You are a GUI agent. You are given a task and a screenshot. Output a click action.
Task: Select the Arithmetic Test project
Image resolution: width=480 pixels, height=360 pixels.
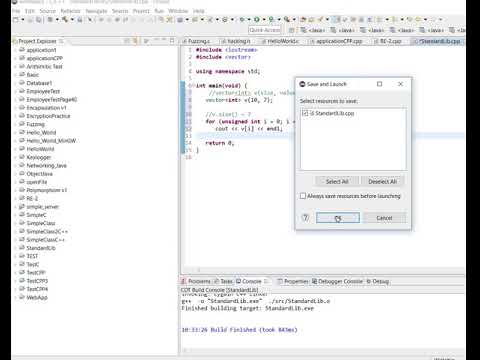[44, 66]
